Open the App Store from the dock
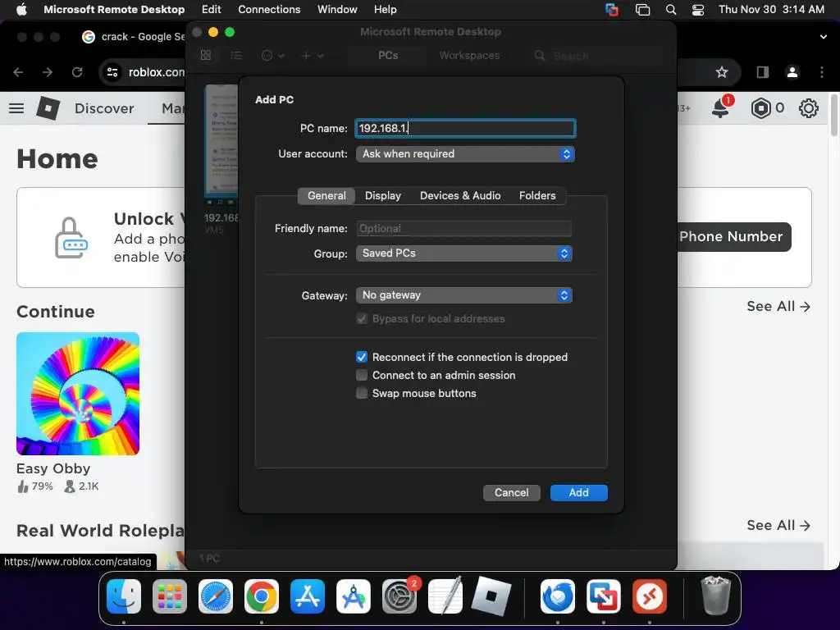 pyautogui.click(x=308, y=596)
